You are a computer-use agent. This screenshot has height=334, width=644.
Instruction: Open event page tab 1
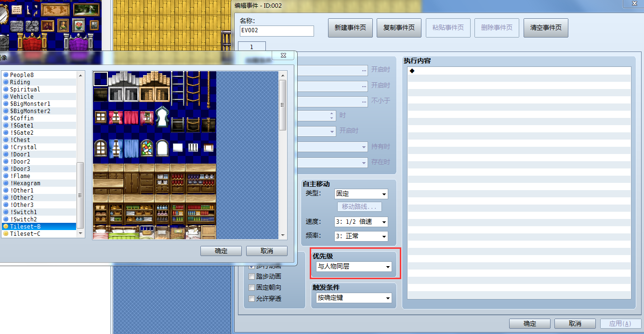pos(251,47)
